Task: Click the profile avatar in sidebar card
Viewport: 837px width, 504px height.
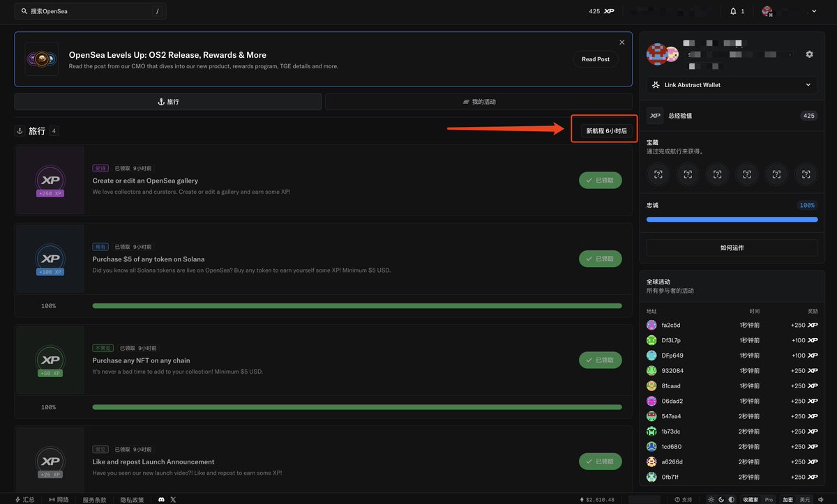Action: [658, 54]
